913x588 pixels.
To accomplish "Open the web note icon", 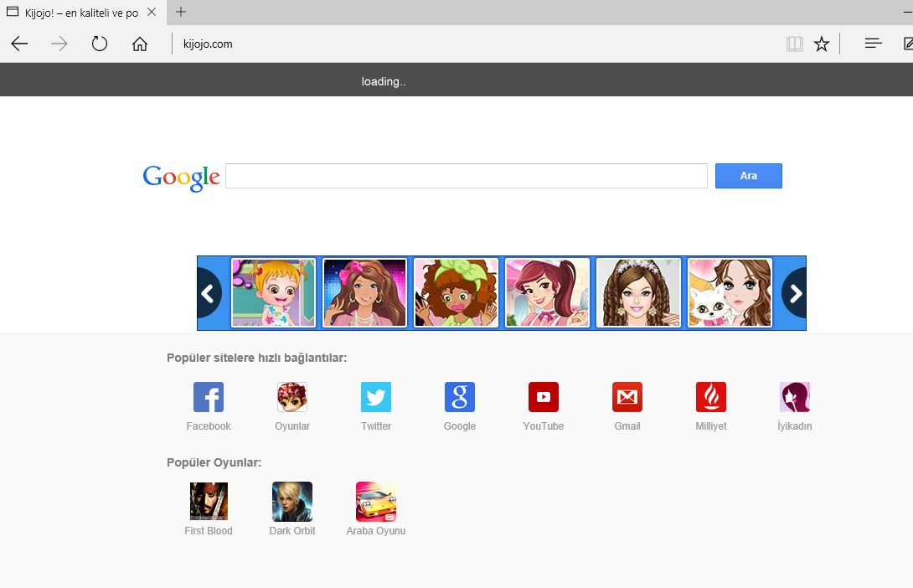I will coord(908,44).
